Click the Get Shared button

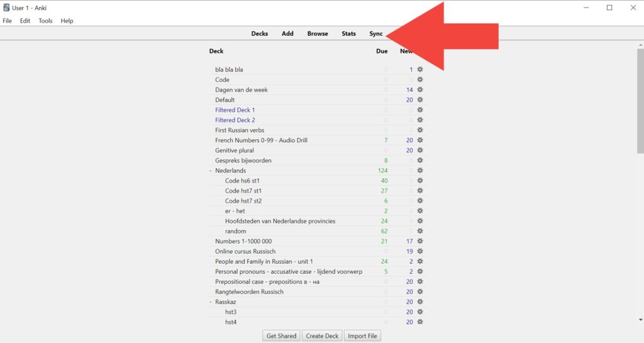tap(281, 336)
